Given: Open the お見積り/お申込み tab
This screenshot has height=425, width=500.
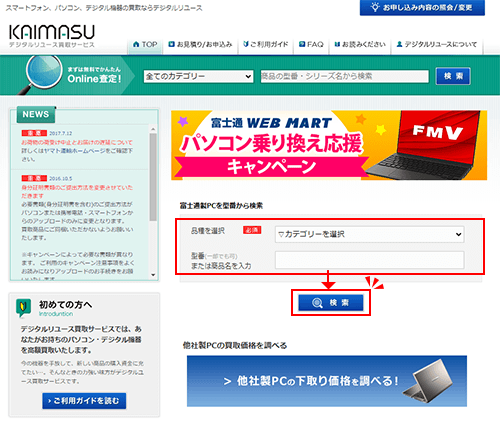Looking at the screenshot, I should (200, 44).
